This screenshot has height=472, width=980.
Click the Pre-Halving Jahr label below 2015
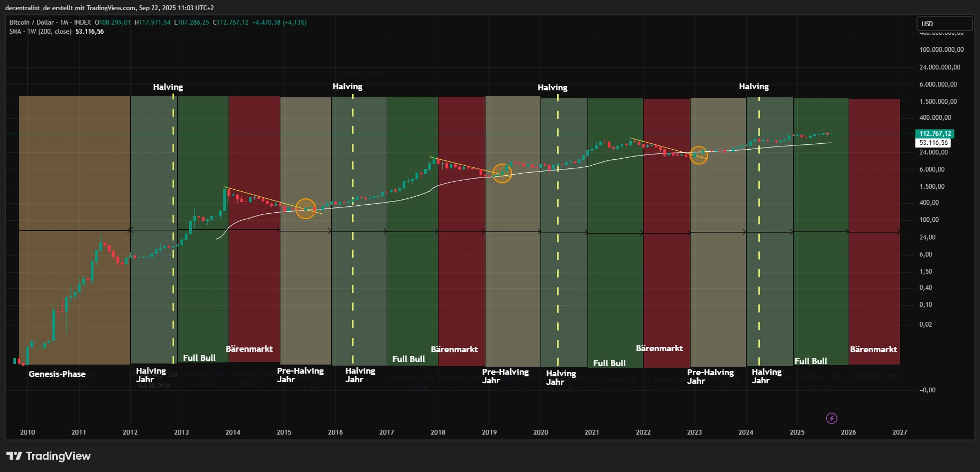[x=300, y=375]
